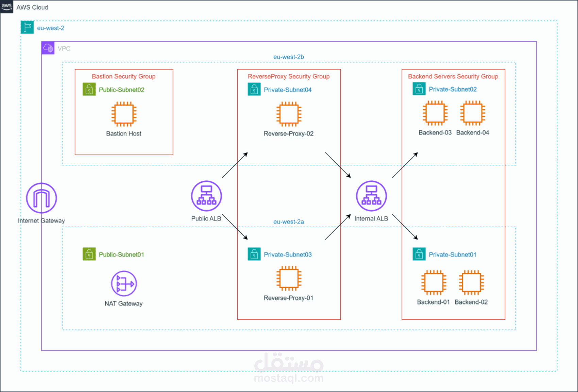
Task: Click the Private-Subnet04 label
Action: (288, 90)
